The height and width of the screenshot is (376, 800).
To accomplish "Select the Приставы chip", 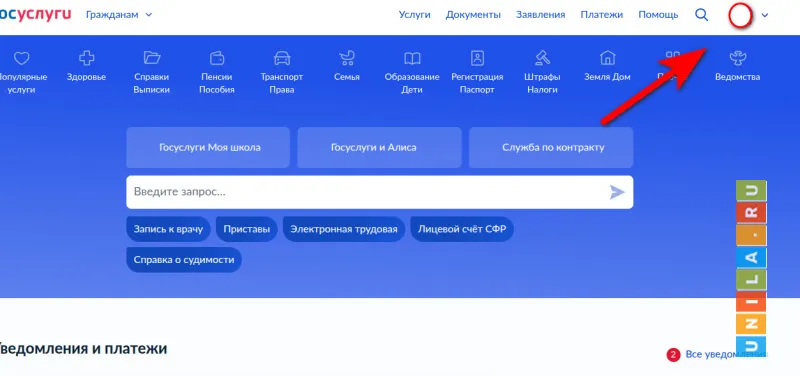I will (246, 229).
